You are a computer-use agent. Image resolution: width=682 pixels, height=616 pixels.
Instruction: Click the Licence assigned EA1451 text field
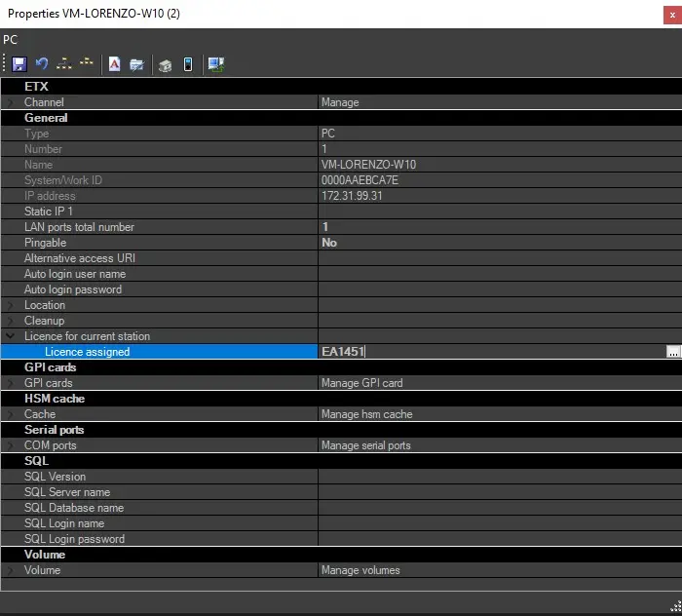pyautogui.click(x=487, y=352)
